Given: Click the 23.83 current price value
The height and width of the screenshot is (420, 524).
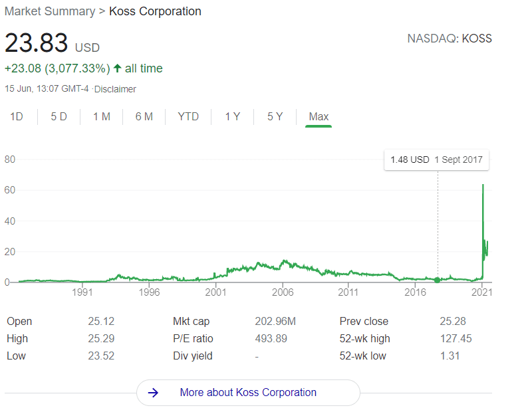Looking at the screenshot, I should [36, 43].
